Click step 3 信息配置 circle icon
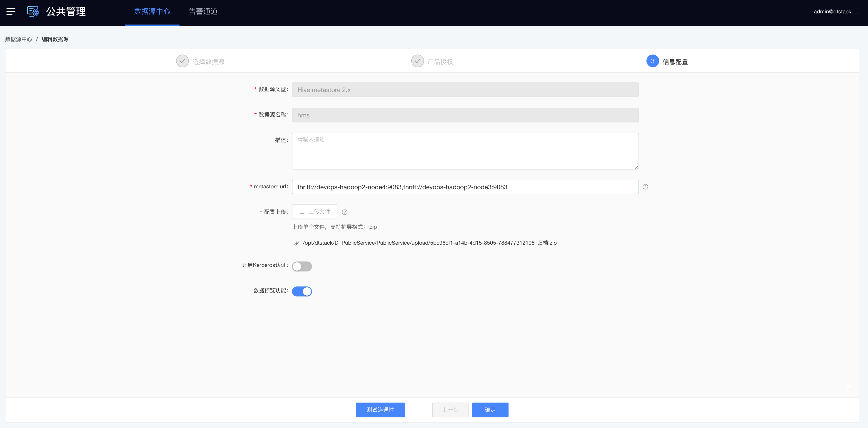Image resolution: width=868 pixels, height=428 pixels. point(653,61)
